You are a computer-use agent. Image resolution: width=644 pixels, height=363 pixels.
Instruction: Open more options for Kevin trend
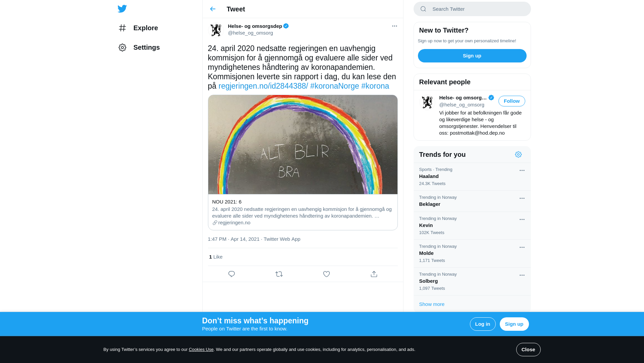coord(522,220)
